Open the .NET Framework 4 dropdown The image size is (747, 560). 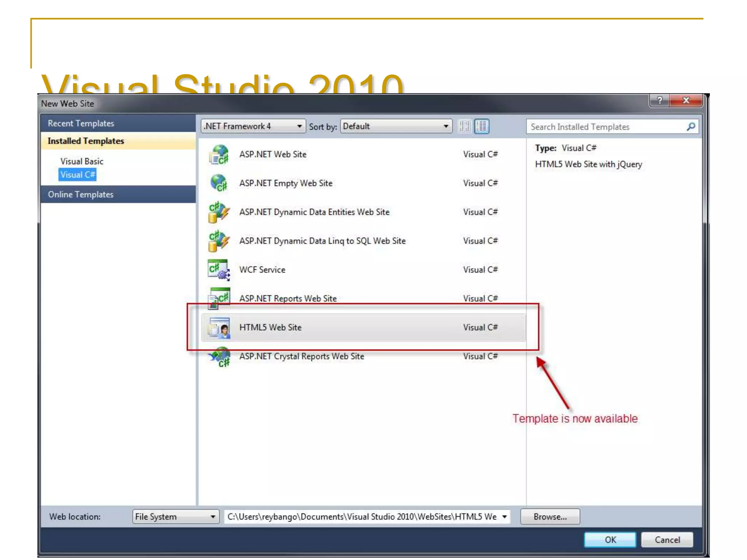click(x=253, y=127)
